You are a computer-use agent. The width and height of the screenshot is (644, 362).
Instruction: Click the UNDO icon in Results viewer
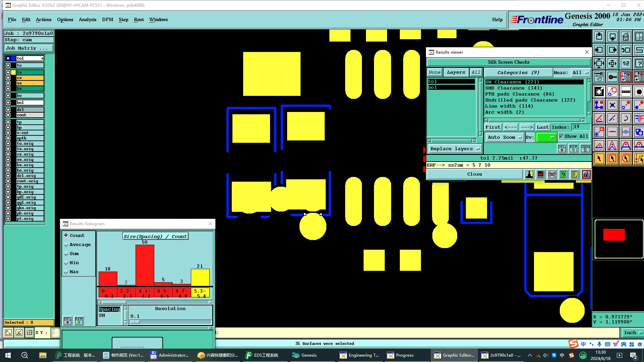585,148
